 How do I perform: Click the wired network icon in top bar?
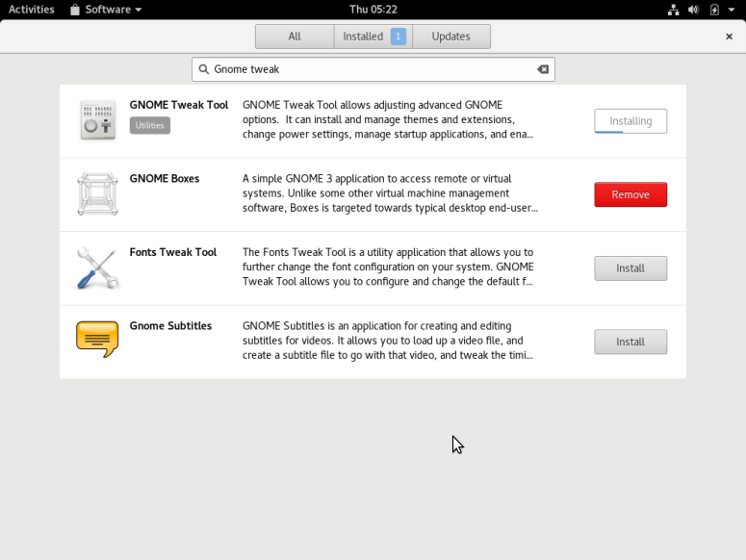[674, 10]
